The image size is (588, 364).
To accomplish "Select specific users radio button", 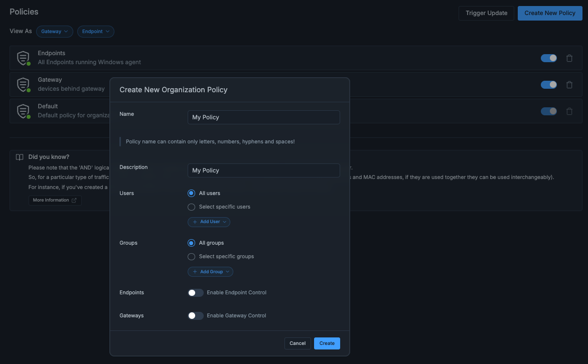I will click(x=191, y=207).
